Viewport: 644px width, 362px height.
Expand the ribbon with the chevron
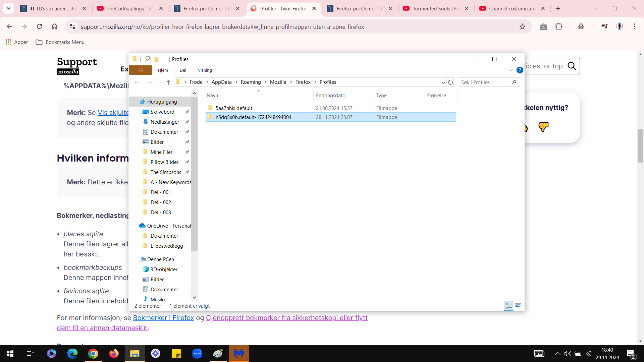[x=511, y=70]
